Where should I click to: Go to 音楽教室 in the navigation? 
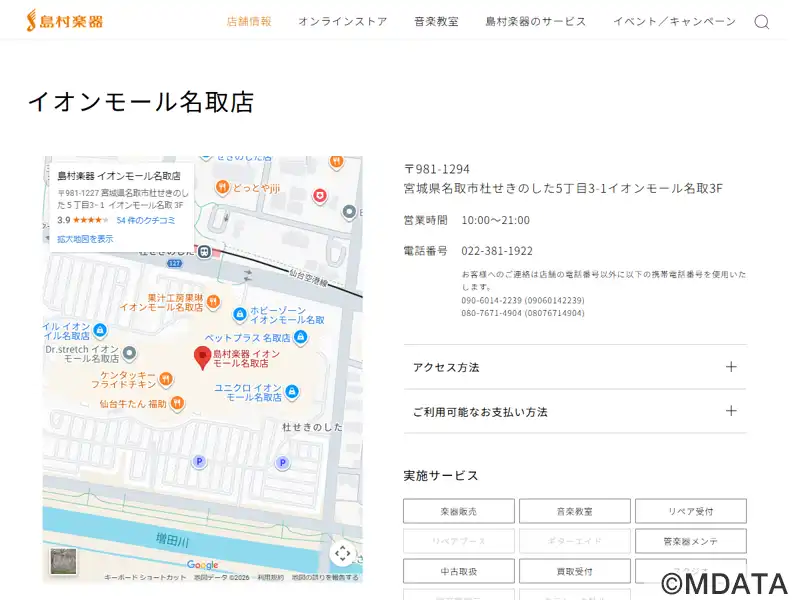pos(436,21)
